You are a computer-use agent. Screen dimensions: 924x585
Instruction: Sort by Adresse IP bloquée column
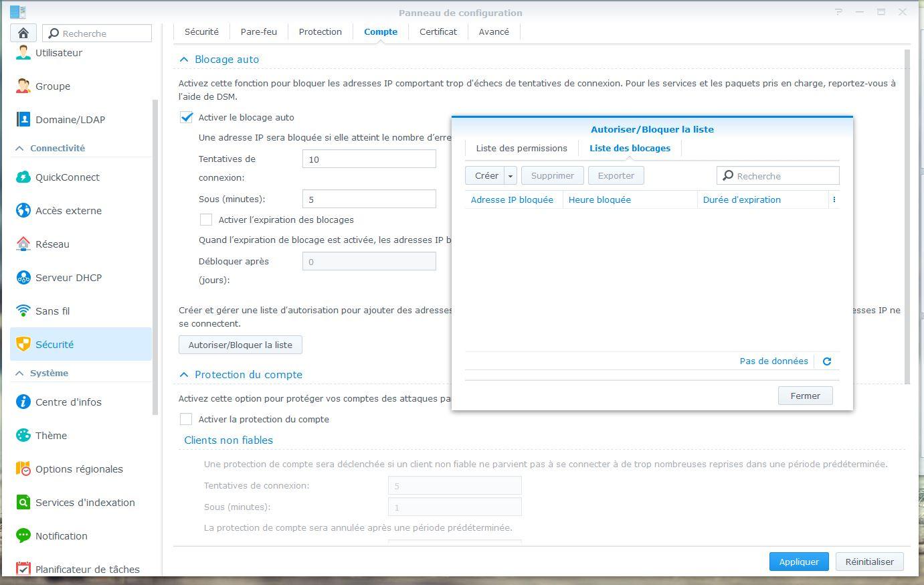(513, 199)
